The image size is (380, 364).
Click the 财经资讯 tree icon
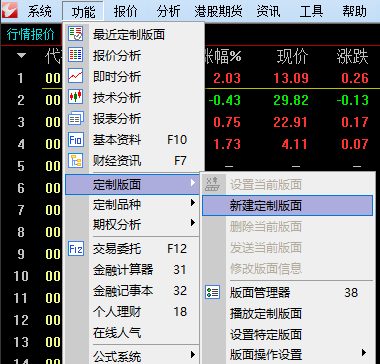75,161
